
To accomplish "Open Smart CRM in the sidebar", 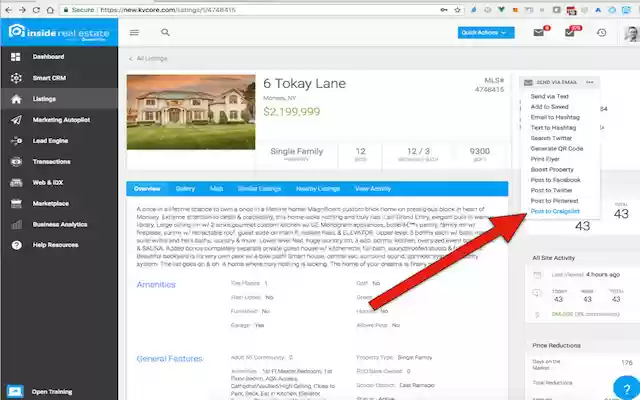I will click(x=49, y=78).
